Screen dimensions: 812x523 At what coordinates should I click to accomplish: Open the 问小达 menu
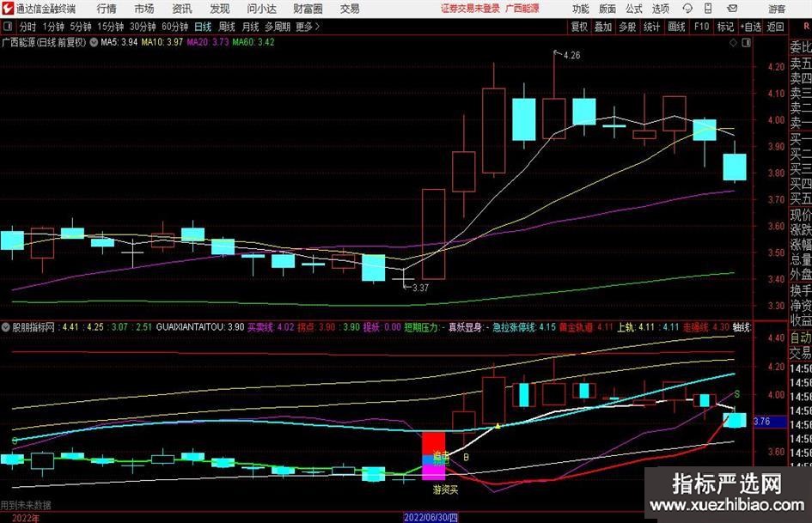(x=261, y=9)
